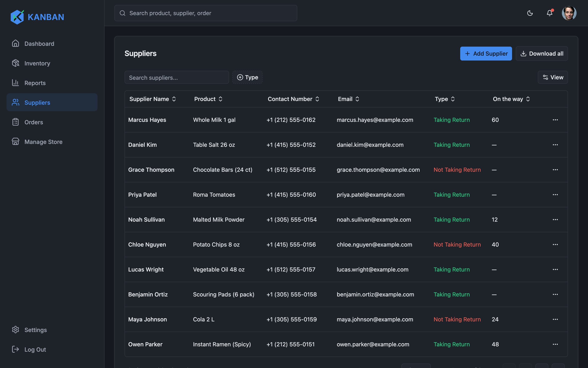Screen dimensions: 588x368
Task: Click Not Taking Return for Chloe Nguyen
Action: [x=457, y=245]
